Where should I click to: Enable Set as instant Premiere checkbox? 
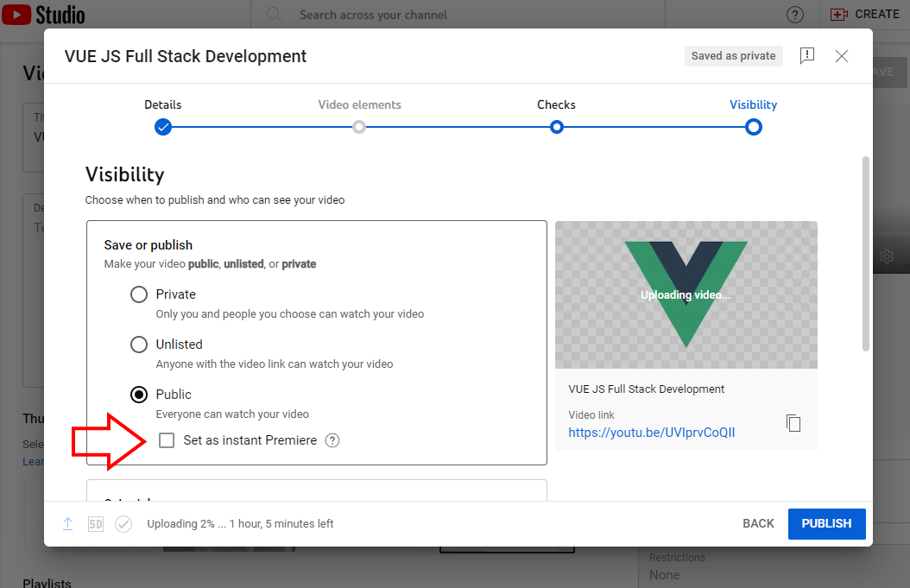pos(167,440)
